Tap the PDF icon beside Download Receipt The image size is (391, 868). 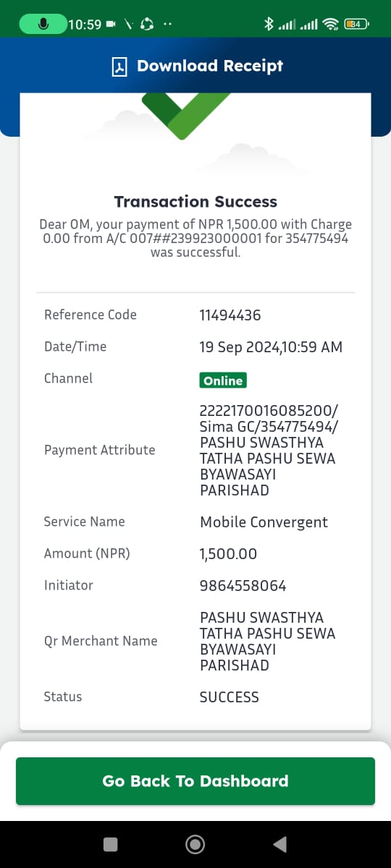pyautogui.click(x=119, y=67)
